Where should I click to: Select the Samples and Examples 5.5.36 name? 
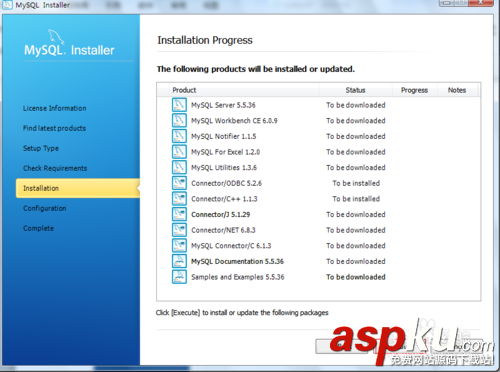[238, 277]
